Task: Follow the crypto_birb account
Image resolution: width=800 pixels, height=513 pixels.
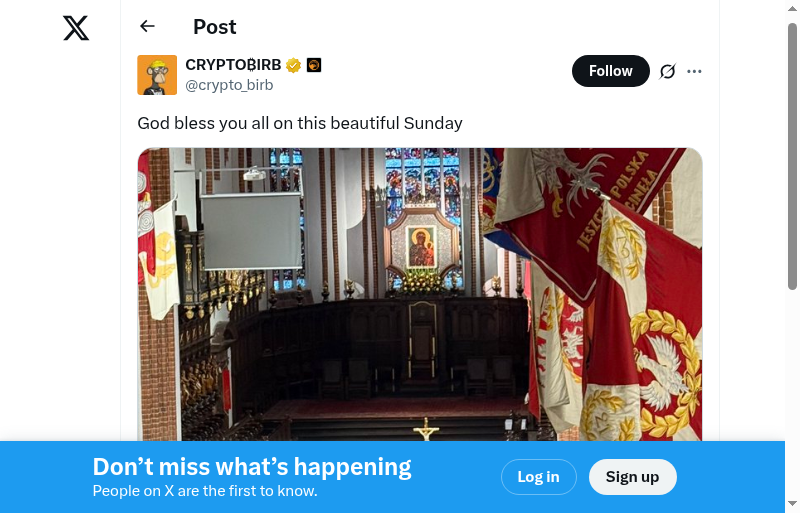Action: pos(610,71)
